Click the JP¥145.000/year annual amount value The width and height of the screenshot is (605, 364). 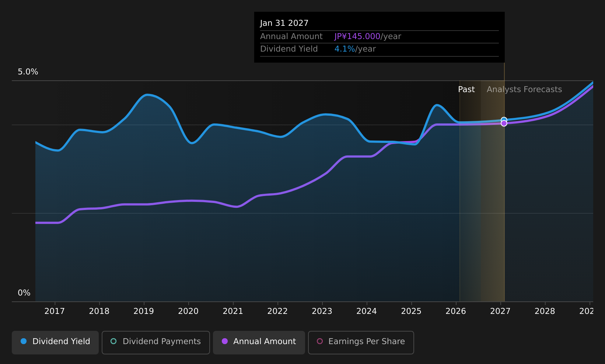[368, 36]
